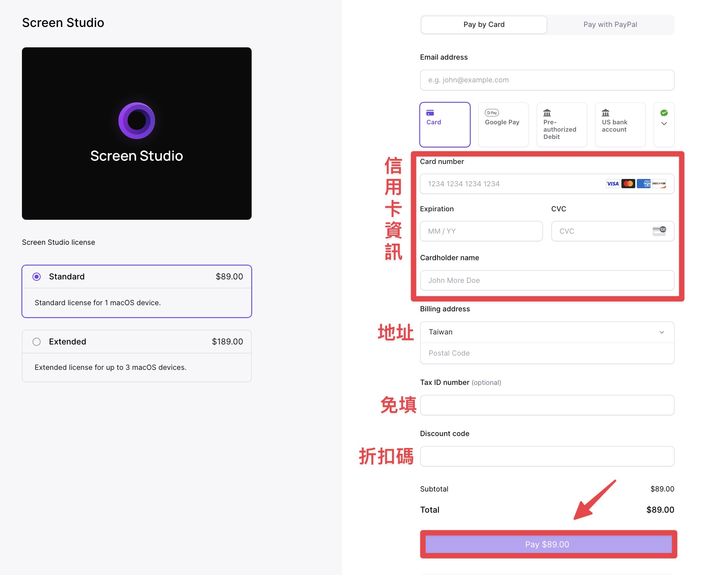Click the Discount code field
Screen dimensions: 728x575
tap(547, 456)
